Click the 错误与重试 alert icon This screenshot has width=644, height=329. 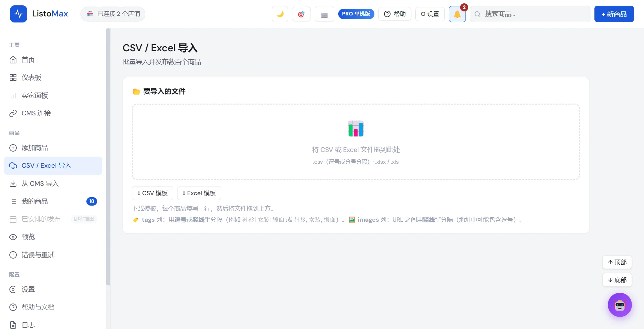pos(13,255)
